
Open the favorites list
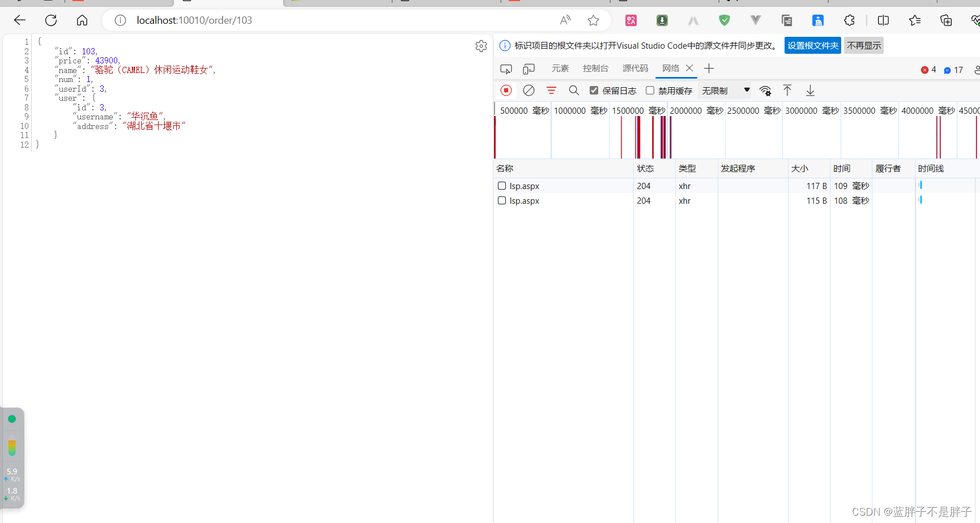[x=914, y=20]
